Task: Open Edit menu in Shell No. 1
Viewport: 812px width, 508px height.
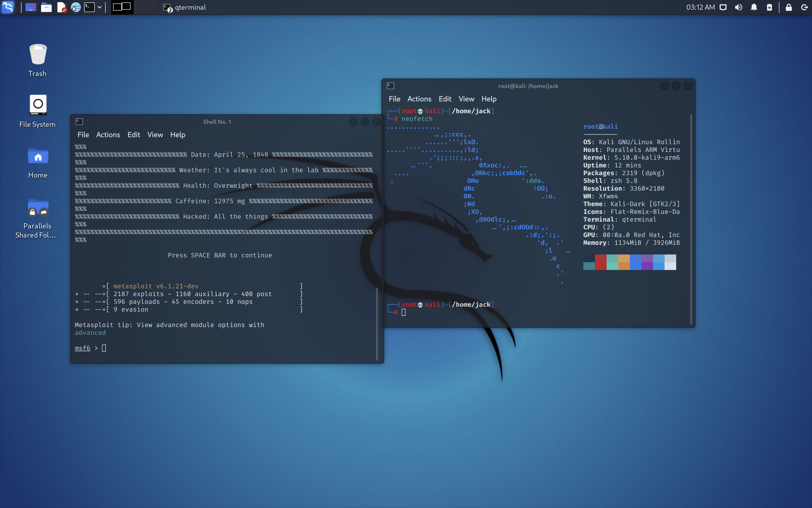Action: (x=134, y=135)
